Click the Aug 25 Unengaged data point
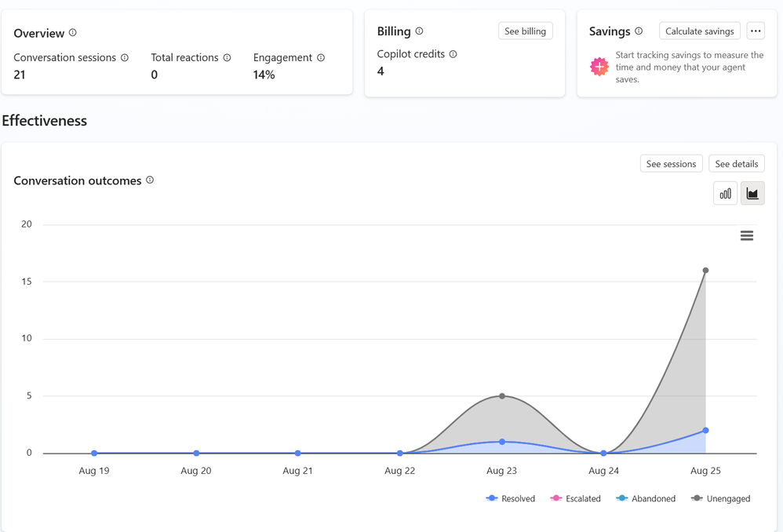Viewport: 783px width, 532px height. tap(705, 270)
